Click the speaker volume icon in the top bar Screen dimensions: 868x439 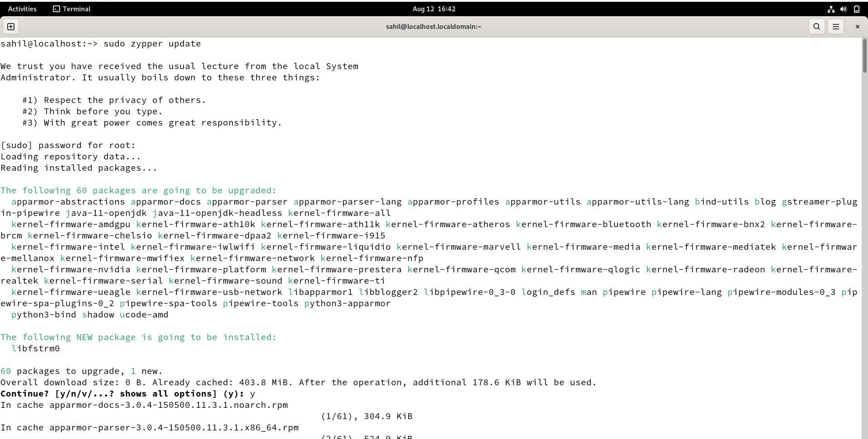[844, 9]
